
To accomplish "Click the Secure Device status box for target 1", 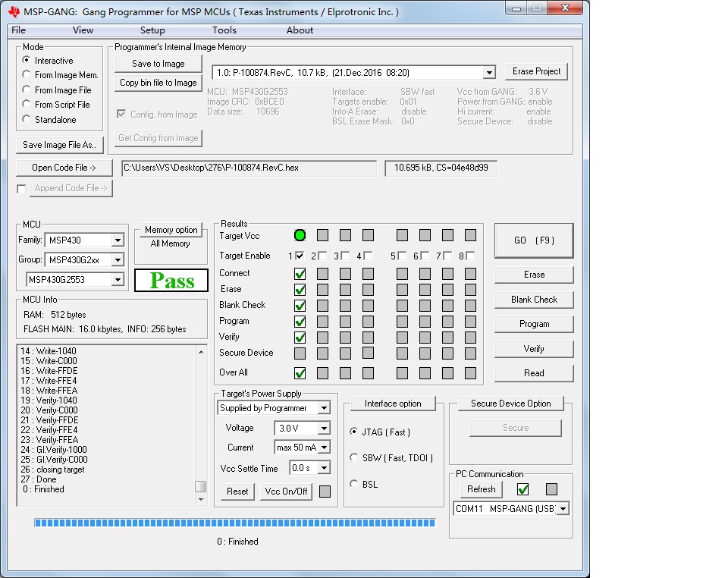I will (x=300, y=353).
